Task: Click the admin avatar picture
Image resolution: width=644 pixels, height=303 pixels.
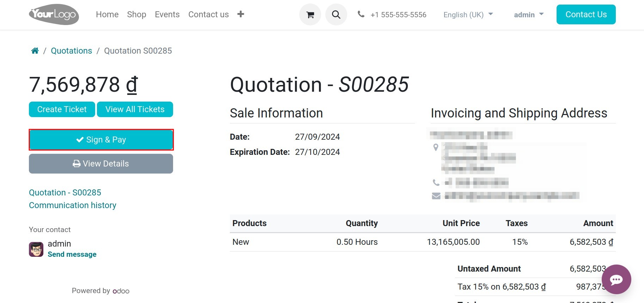Action: (36, 249)
